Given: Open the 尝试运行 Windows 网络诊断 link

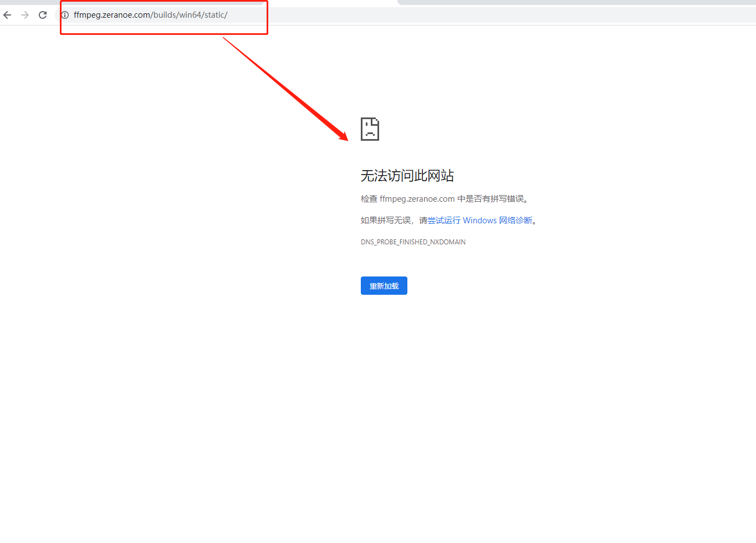Looking at the screenshot, I should click(480, 221).
